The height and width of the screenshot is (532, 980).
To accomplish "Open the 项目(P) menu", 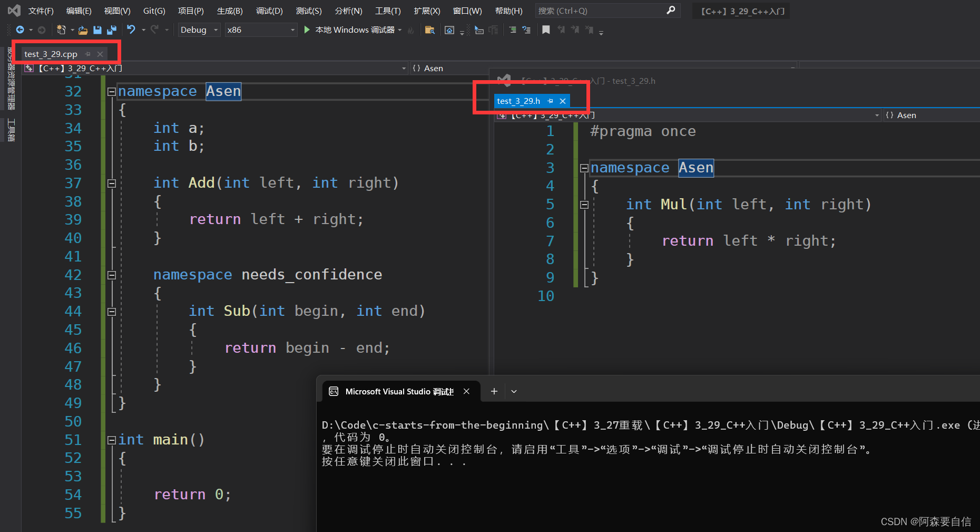I will click(x=191, y=11).
